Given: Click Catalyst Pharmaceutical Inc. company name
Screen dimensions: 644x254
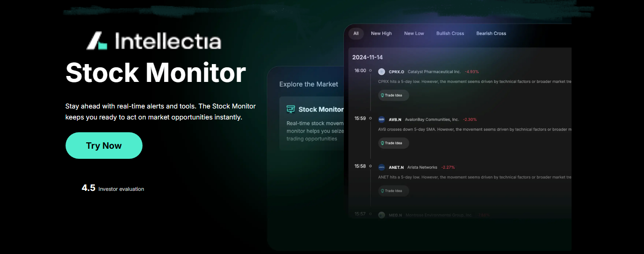Looking at the screenshot, I should click(x=434, y=72).
